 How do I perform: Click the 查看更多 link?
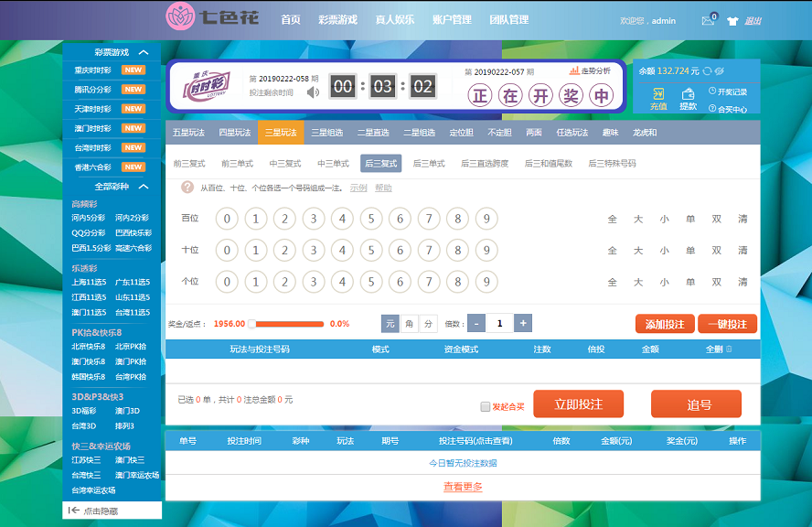pyautogui.click(x=463, y=487)
